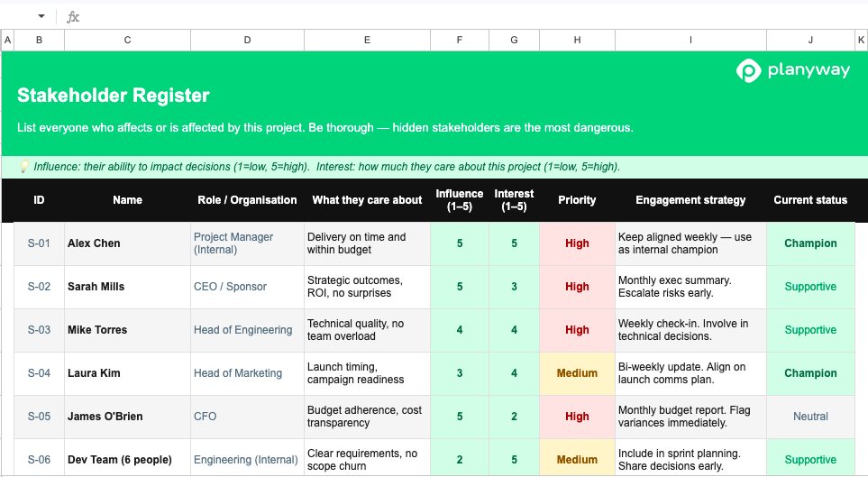
Task: Select 'Include in sprint planning' cell
Action: (x=690, y=459)
